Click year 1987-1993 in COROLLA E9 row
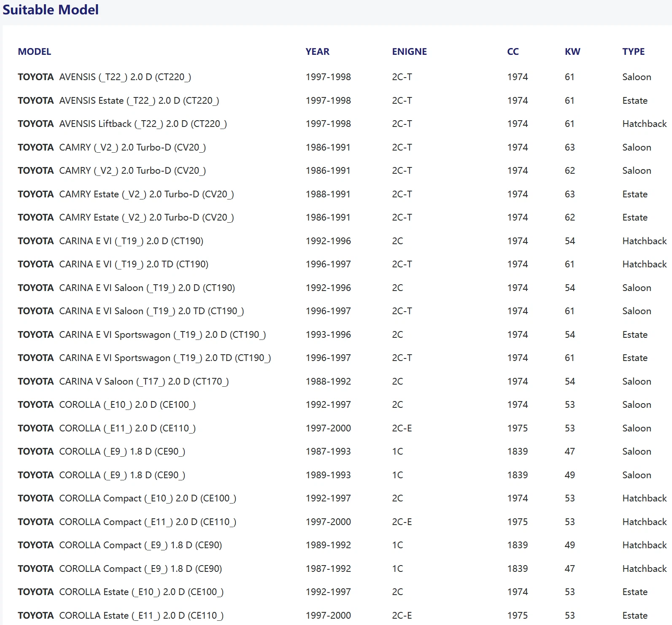The image size is (672, 625). coord(328,451)
